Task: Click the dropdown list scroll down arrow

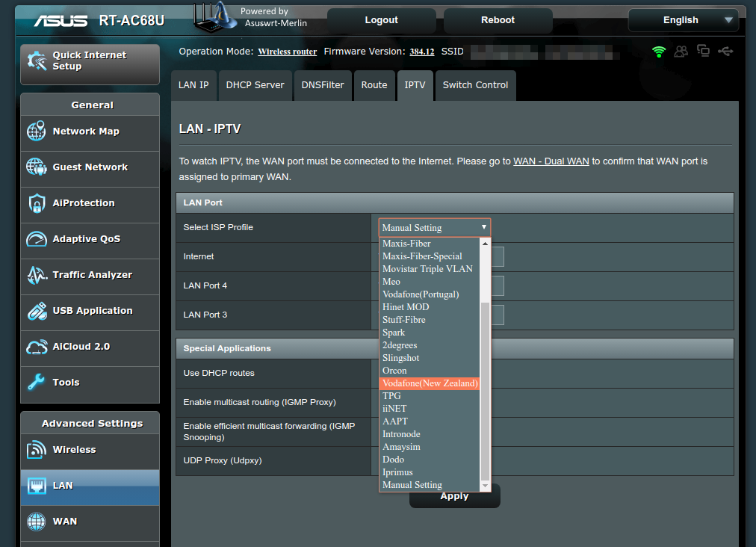Action: 485,486
